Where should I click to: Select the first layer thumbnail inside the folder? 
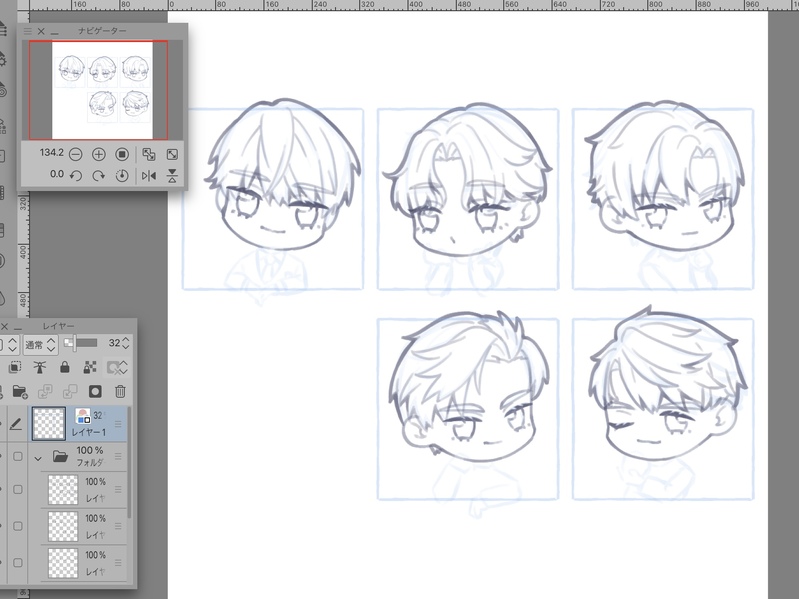63,489
